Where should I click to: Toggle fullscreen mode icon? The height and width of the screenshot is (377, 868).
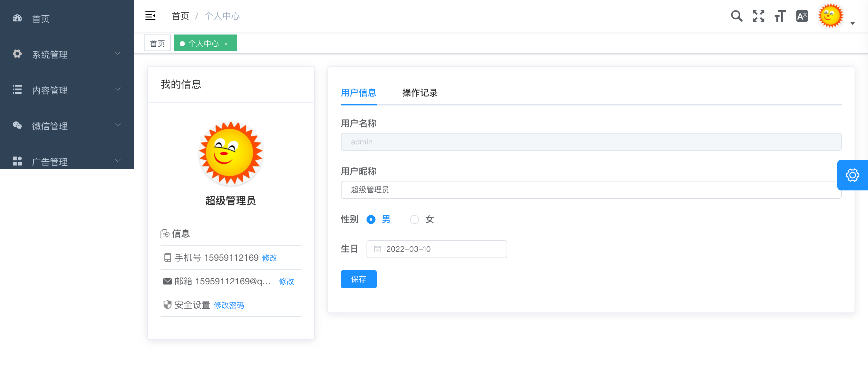coord(758,16)
